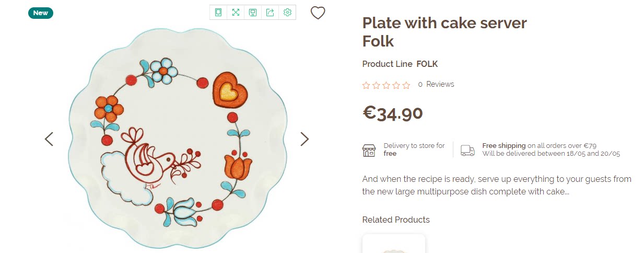Open the 0 Reviews link
The width and height of the screenshot is (644, 253).
point(436,84)
